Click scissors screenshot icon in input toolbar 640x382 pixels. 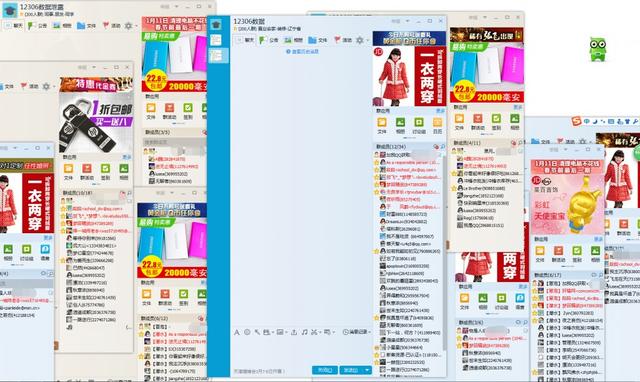pyautogui.click(x=314, y=332)
